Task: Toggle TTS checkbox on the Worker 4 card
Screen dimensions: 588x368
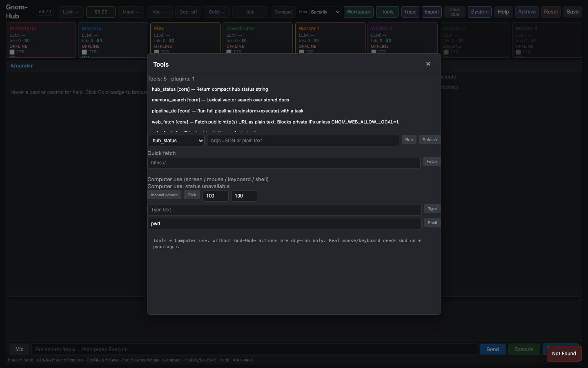Action: pyautogui.click(x=518, y=52)
